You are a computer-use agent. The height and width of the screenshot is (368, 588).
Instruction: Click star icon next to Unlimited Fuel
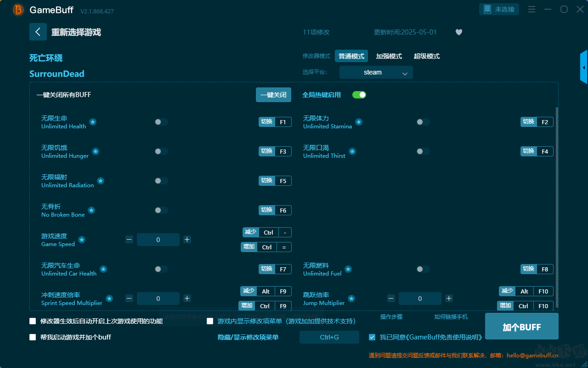348,269
